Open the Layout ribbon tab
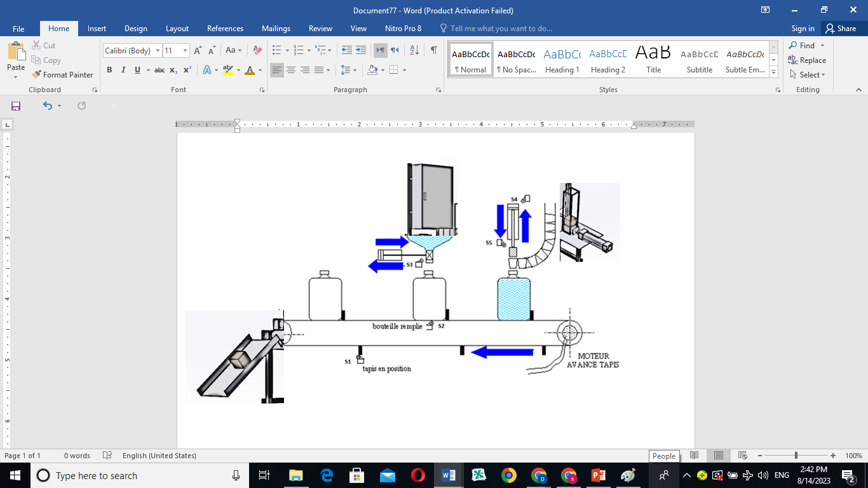This screenshot has height=488, width=868. [177, 29]
